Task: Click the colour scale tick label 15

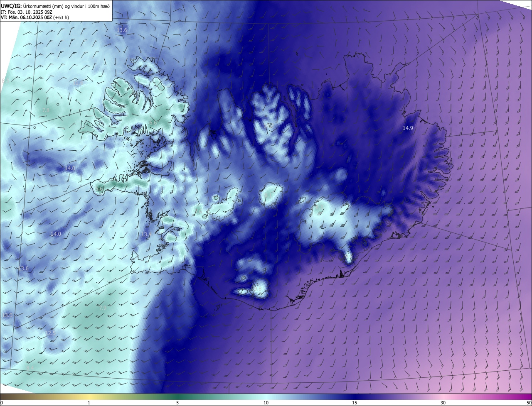Action: pos(355,403)
